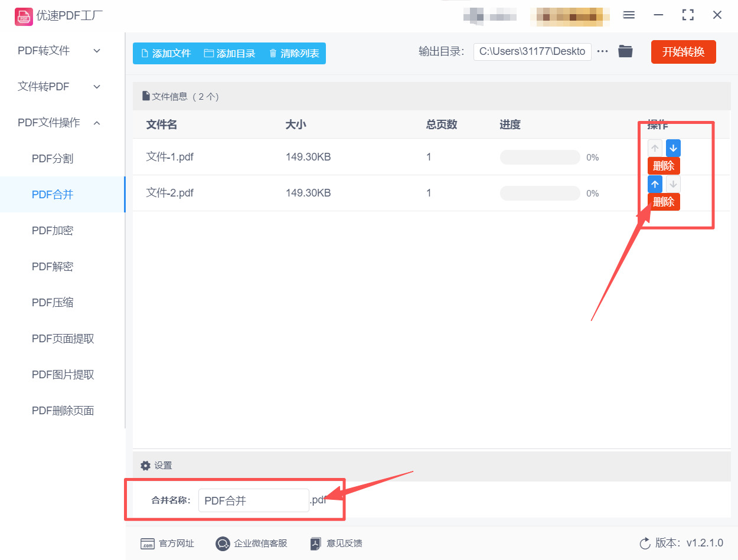
Task: Open the output directory via folder icon
Action: point(625,51)
